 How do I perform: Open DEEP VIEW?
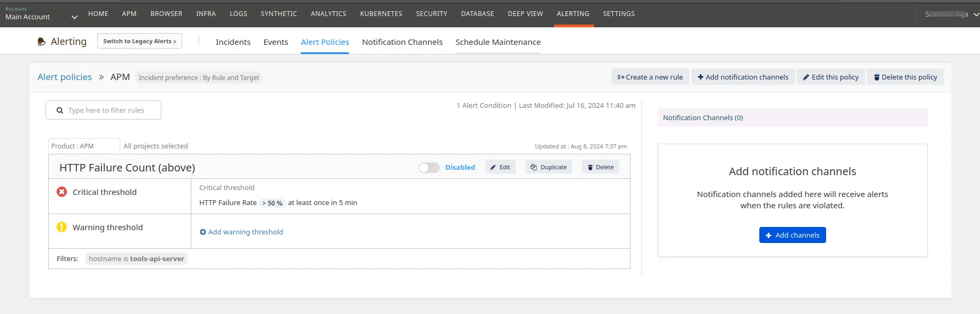(525, 14)
